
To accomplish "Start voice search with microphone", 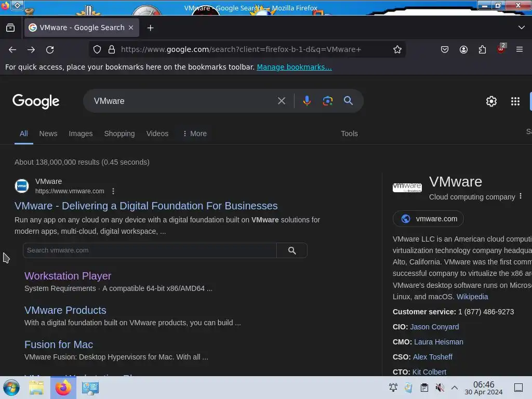I will tap(307, 101).
